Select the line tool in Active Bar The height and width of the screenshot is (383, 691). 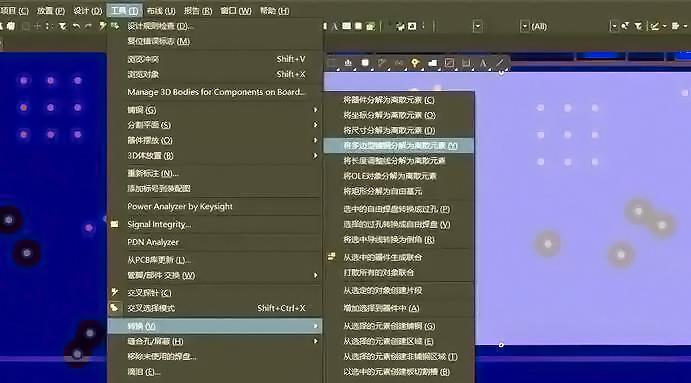point(499,63)
